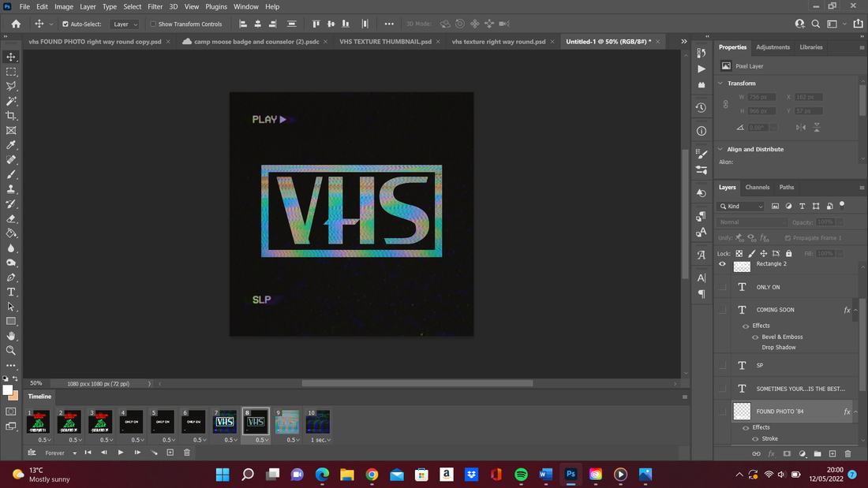Show the COMING SOON layer
Image resolution: width=868 pixels, height=488 pixels.
[x=722, y=310]
